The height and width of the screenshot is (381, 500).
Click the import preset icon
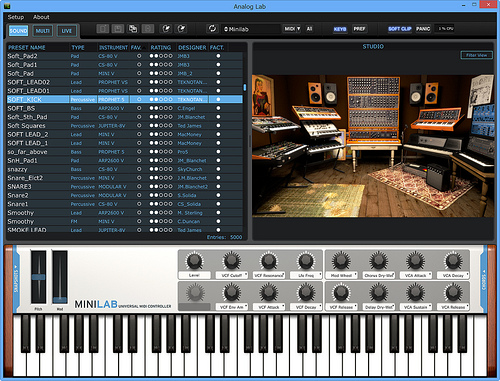[x=166, y=29]
